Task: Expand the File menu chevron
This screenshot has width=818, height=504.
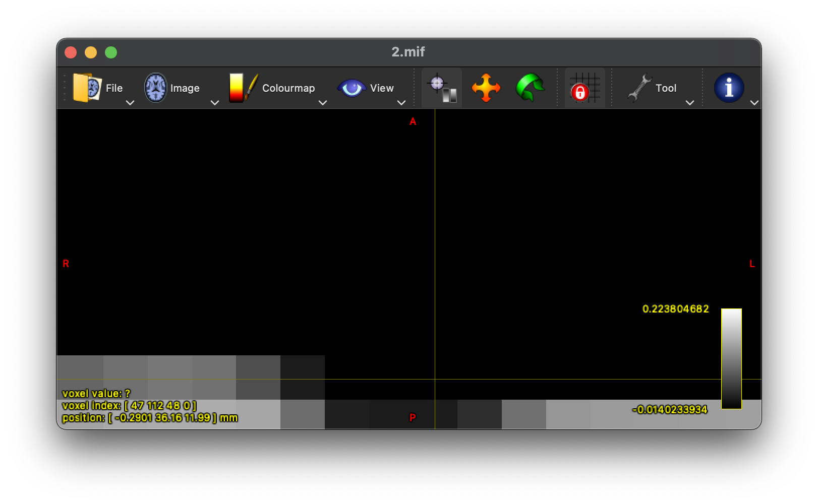Action: 131,102
